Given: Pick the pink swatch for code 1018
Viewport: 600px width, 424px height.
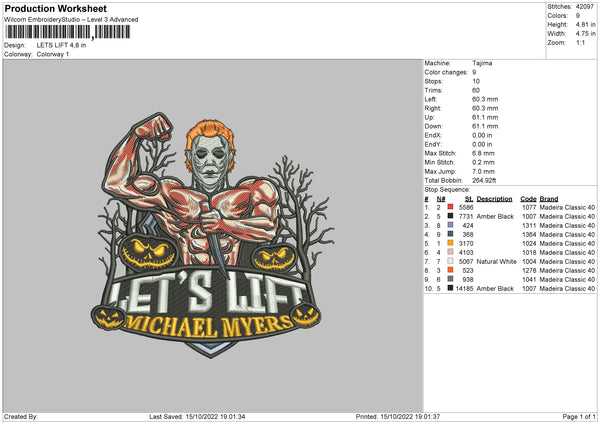Looking at the screenshot, I should pos(450,252).
